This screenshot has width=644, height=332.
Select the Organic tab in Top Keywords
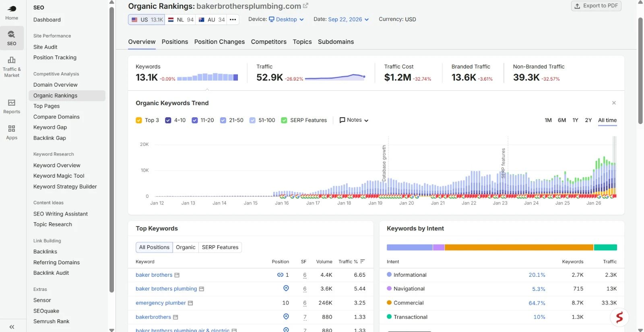tap(186, 247)
